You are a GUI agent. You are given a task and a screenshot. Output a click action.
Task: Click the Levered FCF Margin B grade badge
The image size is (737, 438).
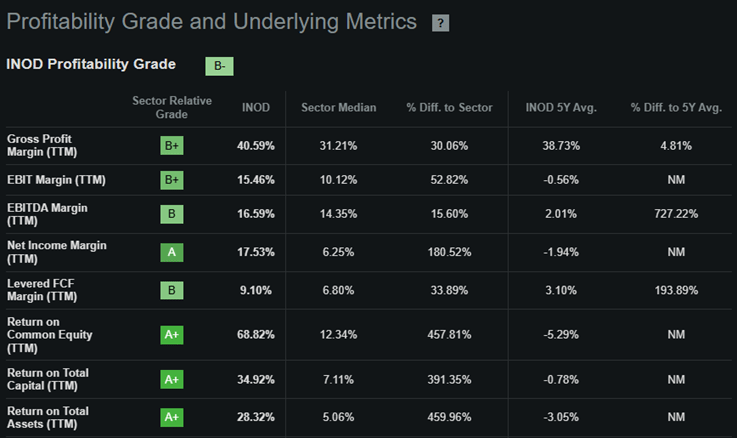coord(172,290)
